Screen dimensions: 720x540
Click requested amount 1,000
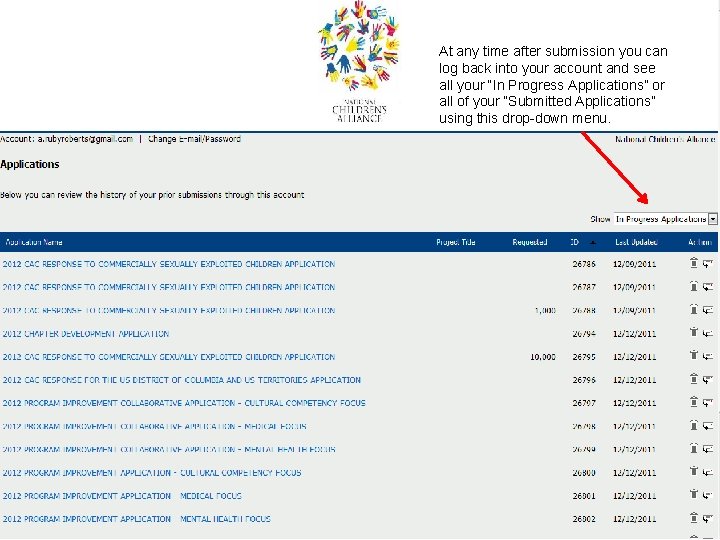545,310
